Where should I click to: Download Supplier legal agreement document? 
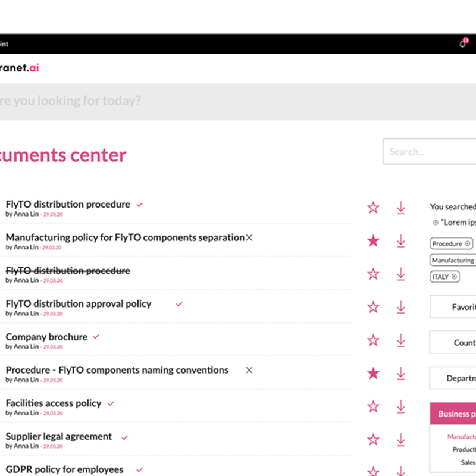[400, 440]
